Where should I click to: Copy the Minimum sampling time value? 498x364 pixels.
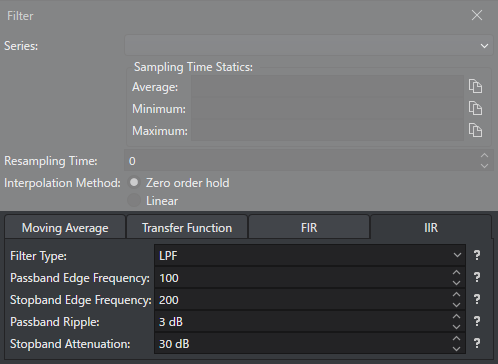[475, 108]
